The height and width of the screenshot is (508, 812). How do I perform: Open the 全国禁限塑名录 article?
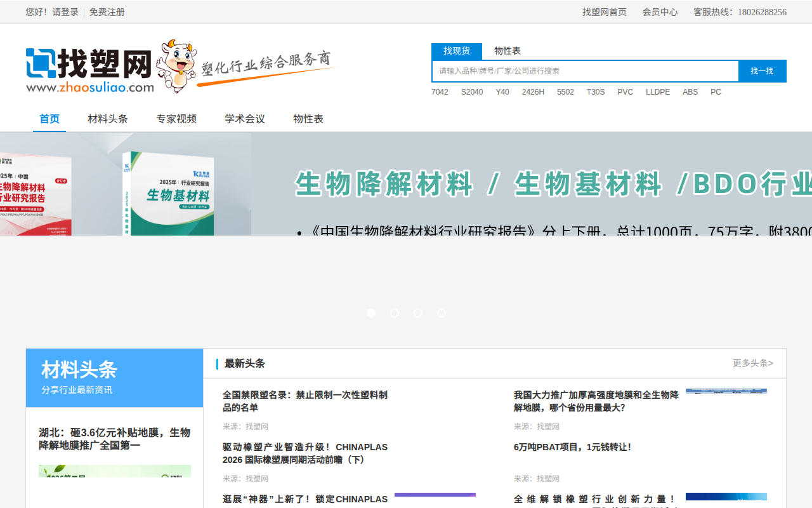pos(305,401)
